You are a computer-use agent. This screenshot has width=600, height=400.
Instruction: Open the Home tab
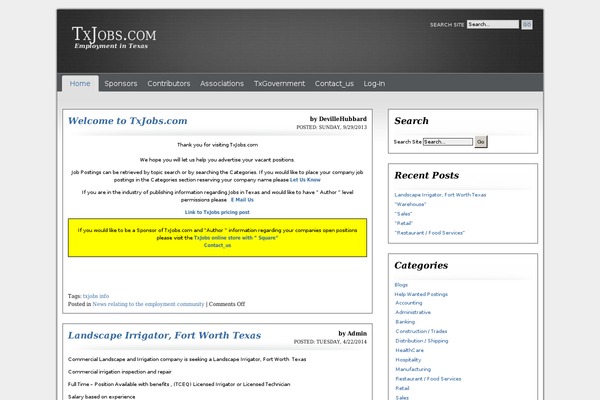[x=80, y=83]
